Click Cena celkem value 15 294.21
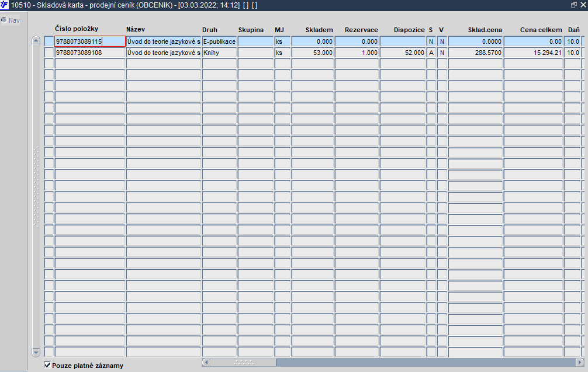The width and height of the screenshot is (588, 372). pos(533,53)
